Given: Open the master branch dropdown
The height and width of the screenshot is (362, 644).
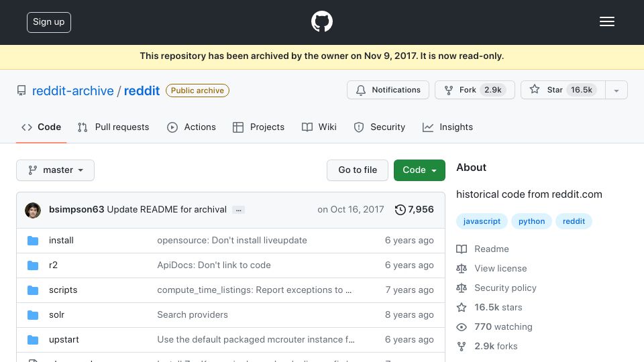Looking at the screenshot, I should point(56,170).
